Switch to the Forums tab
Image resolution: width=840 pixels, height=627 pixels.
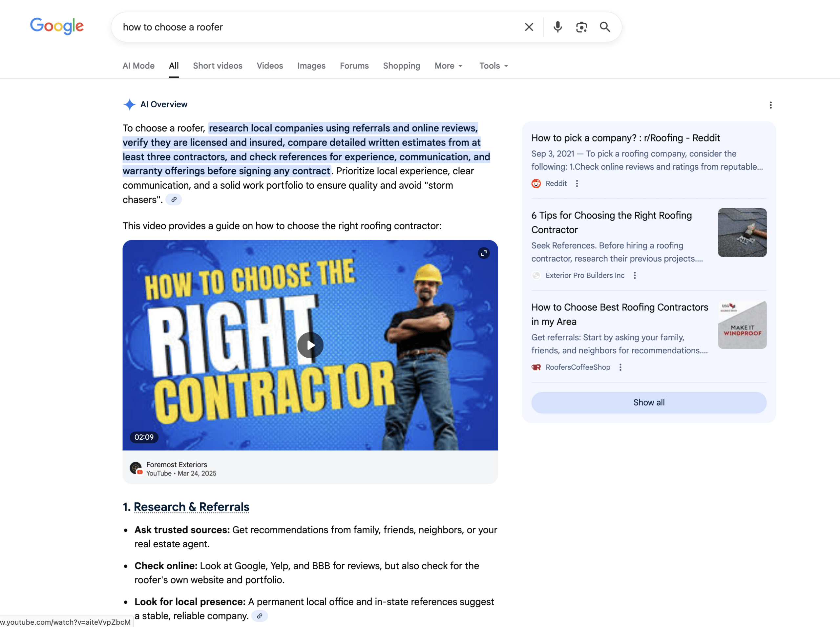click(354, 66)
